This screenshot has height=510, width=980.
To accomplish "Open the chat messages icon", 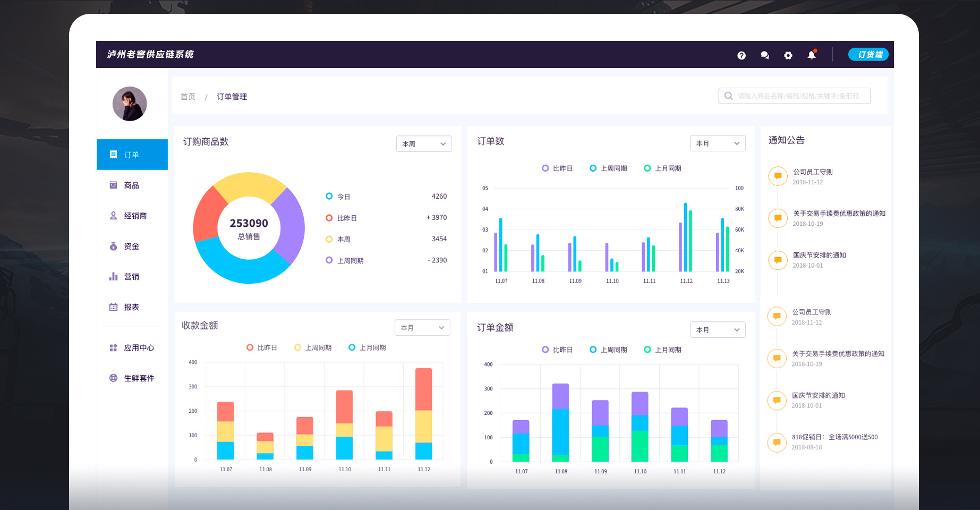I will (765, 55).
